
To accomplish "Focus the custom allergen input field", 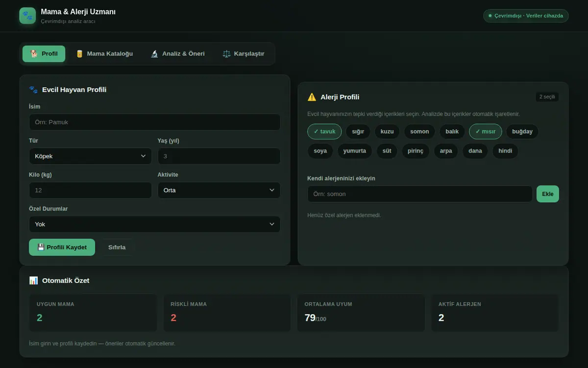I will pos(420,194).
